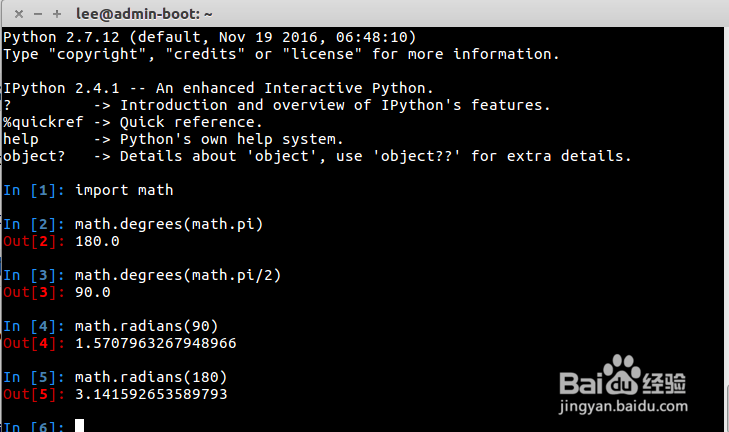This screenshot has height=432, width=729.
Task: Click the 1.5707963267948966 result
Action: 155,343
